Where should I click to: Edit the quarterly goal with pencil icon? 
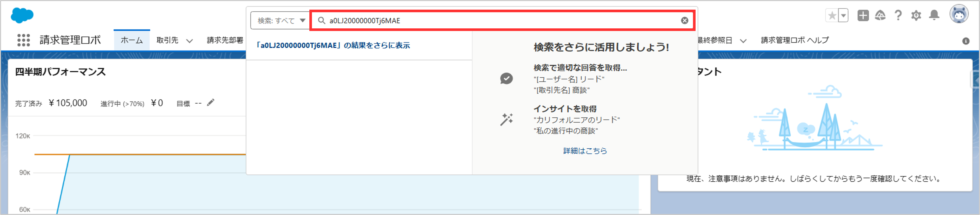coord(210,103)
